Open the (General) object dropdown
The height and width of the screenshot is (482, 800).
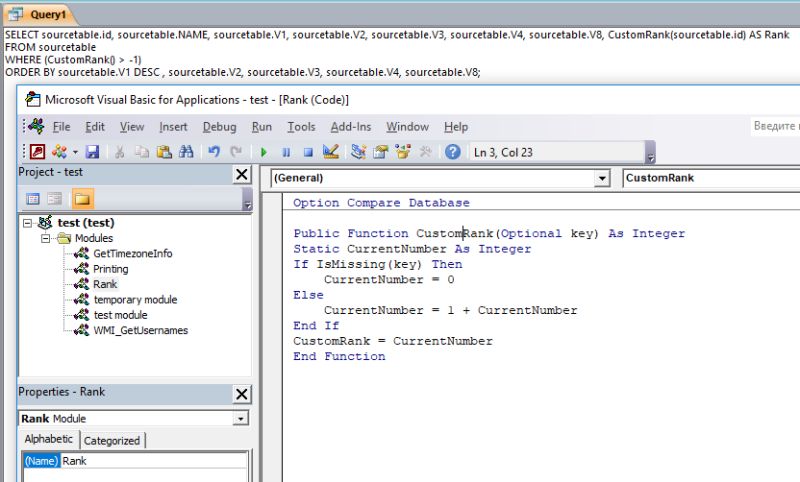click(602, 179)
